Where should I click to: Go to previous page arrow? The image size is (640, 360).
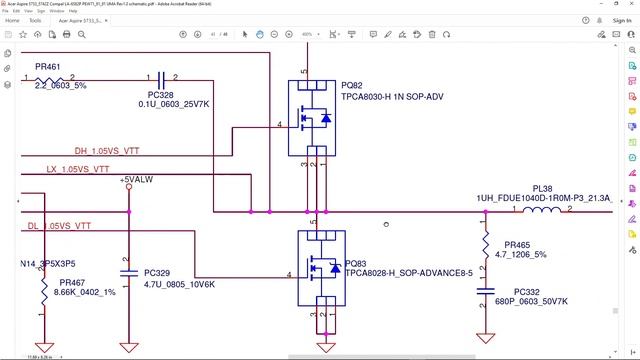(183, 35)
